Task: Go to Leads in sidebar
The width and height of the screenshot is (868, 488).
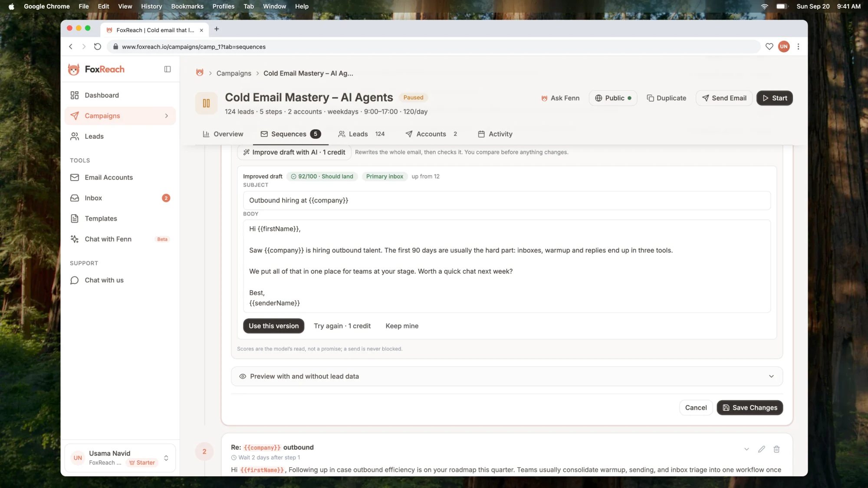Action: (120, 136)
